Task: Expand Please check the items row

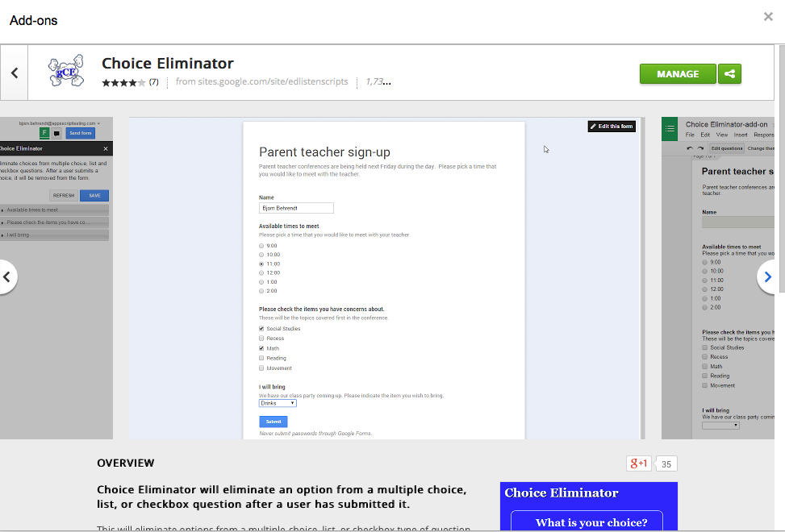Action: coord(54,222)
